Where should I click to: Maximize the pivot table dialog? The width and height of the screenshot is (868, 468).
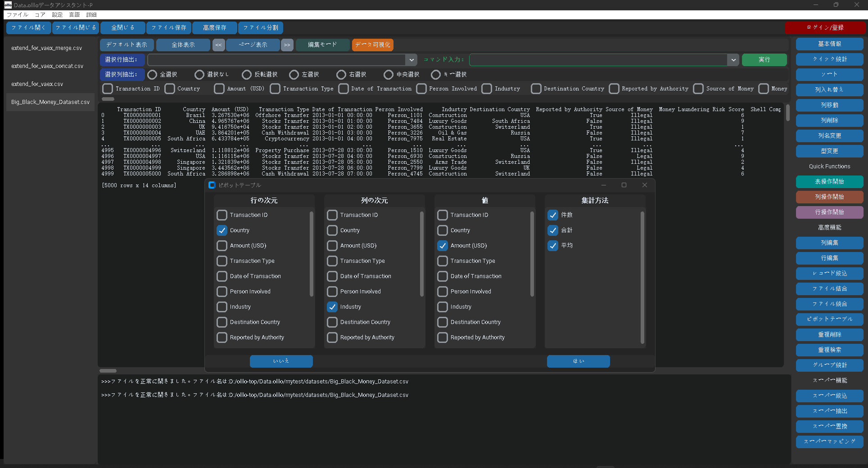point(624,185)
